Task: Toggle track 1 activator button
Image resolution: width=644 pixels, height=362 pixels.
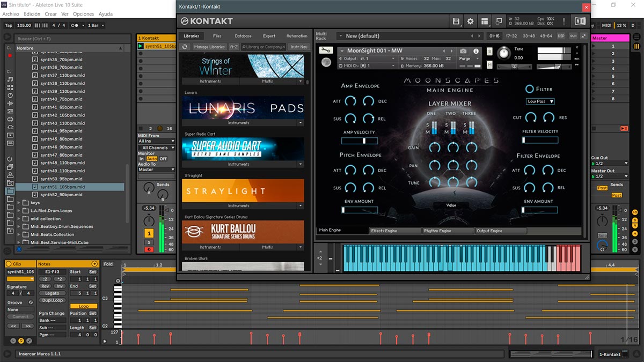Action: point(149,233)
